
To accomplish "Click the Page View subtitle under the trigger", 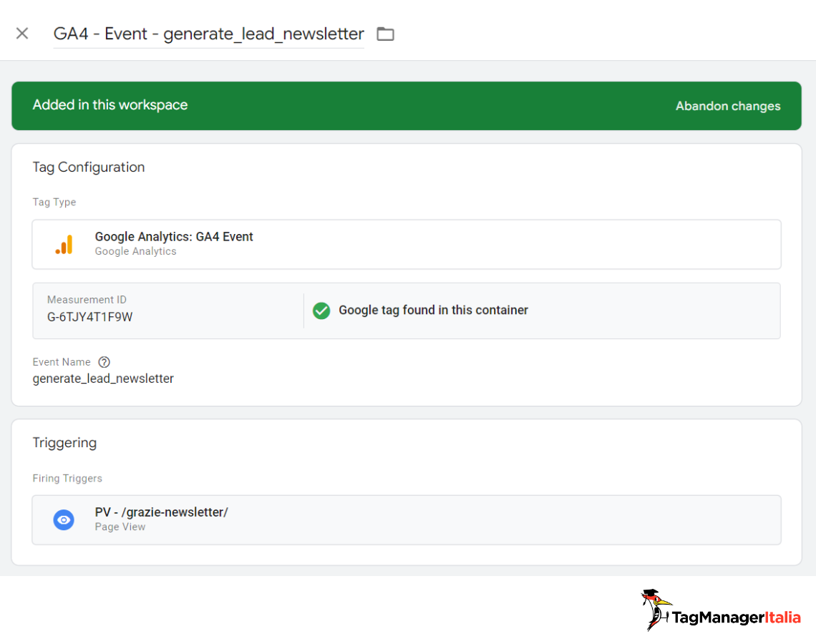I will tap(120, 527).
